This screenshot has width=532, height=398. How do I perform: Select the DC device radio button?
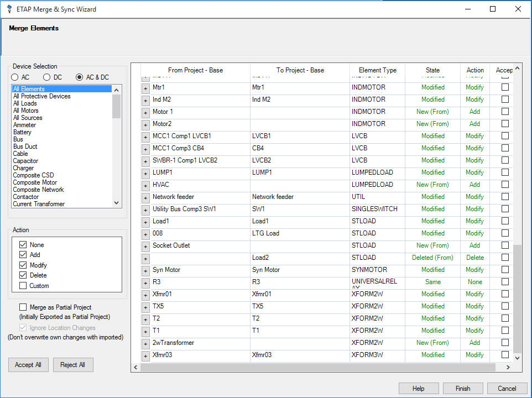pos(47,77)
